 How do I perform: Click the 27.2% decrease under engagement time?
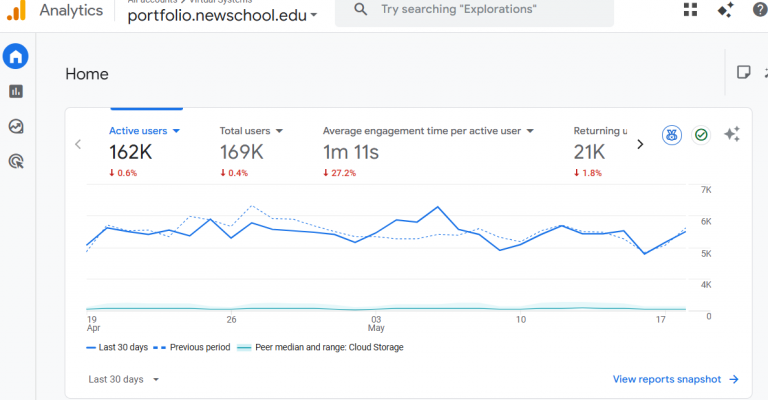tap(339, 173)
